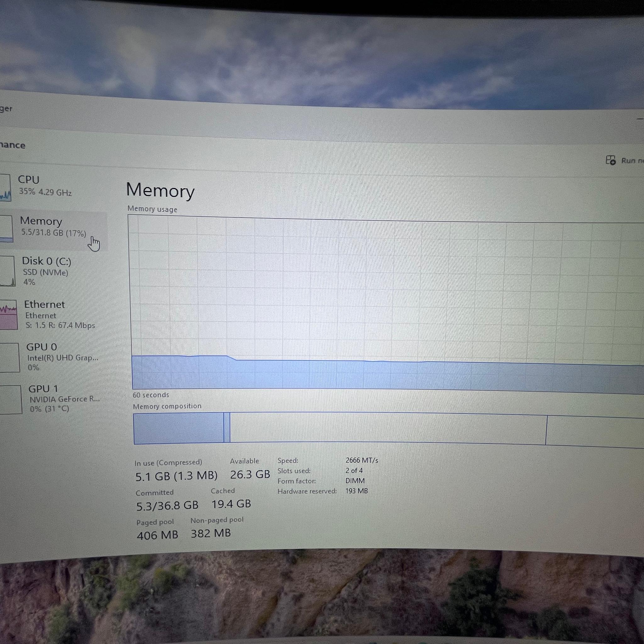Click the Run new task button label
Image resolution: width=644 pixels, height=644 pixels.
[632, 161]
